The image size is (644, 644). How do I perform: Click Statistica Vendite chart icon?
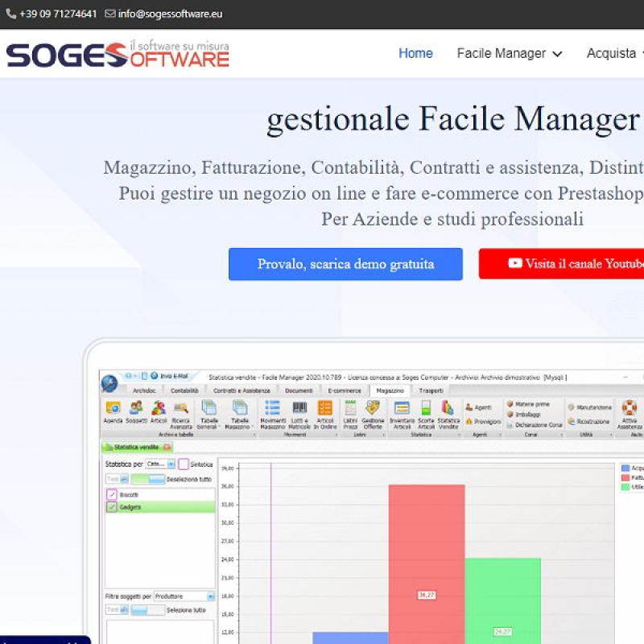coord(448,408)
